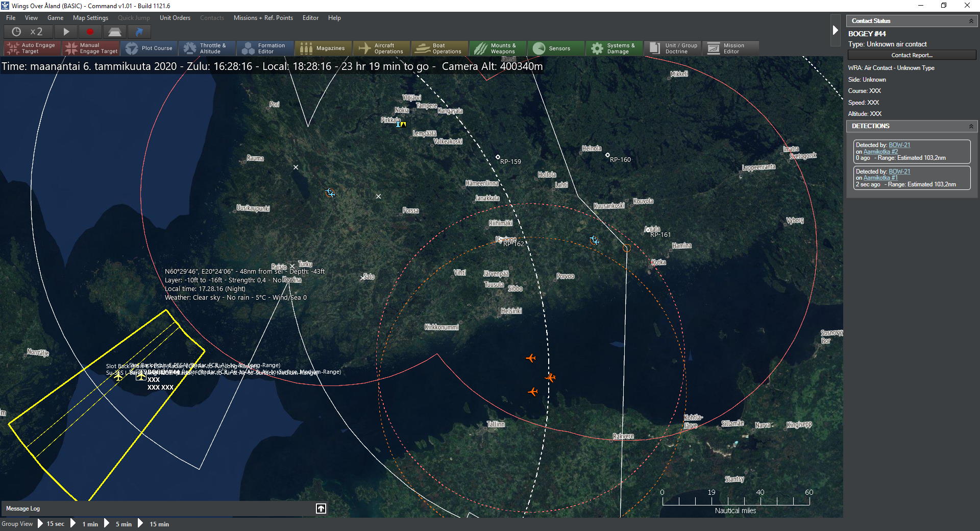Screen dimensions: 980x531
Task: Click the red record button
Action: point(90,32)
